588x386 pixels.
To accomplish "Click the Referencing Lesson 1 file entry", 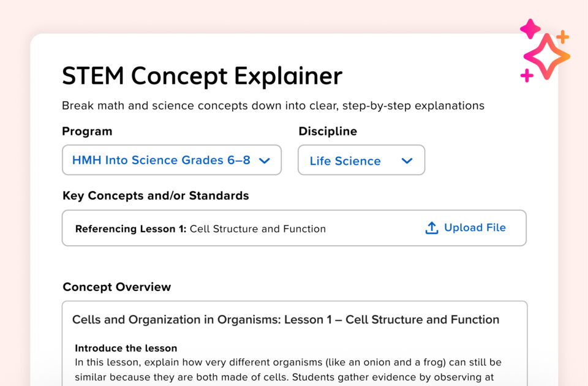I will point(200,229).
